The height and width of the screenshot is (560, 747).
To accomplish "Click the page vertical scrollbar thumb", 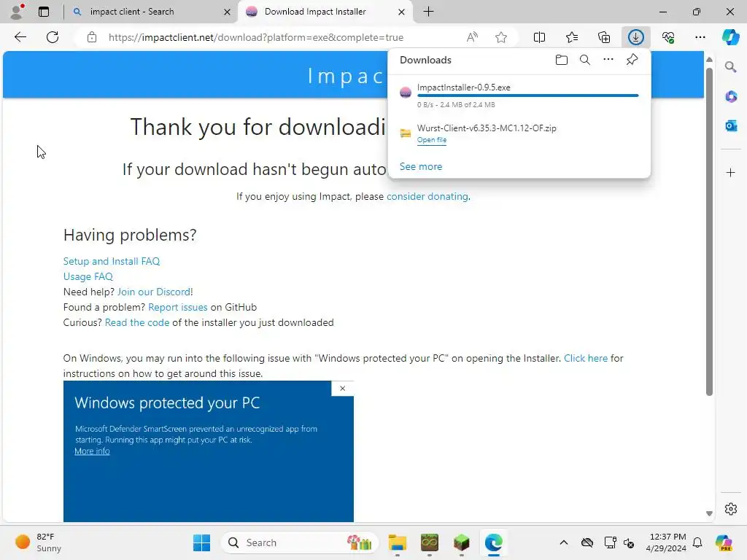I will [709, 232].
